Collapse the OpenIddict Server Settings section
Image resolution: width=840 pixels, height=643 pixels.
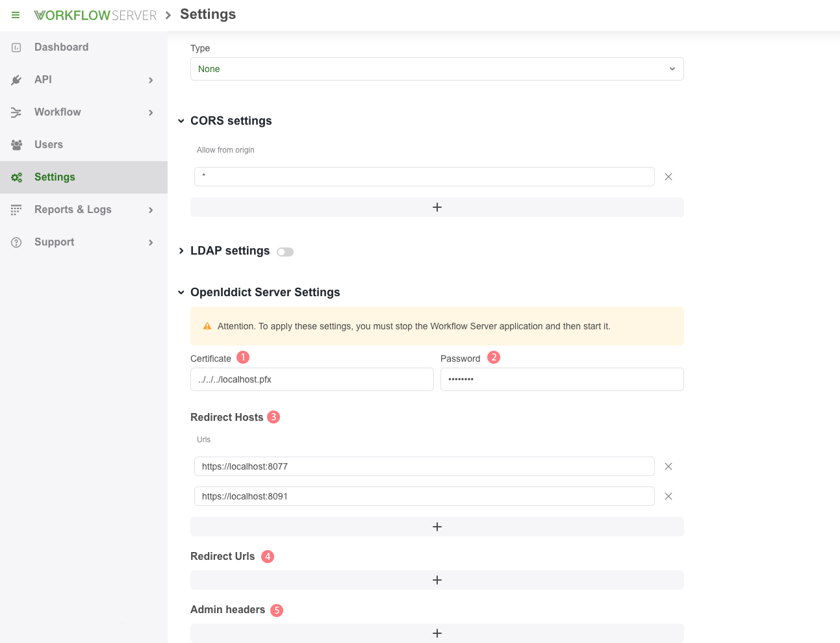tap(181, 293)
